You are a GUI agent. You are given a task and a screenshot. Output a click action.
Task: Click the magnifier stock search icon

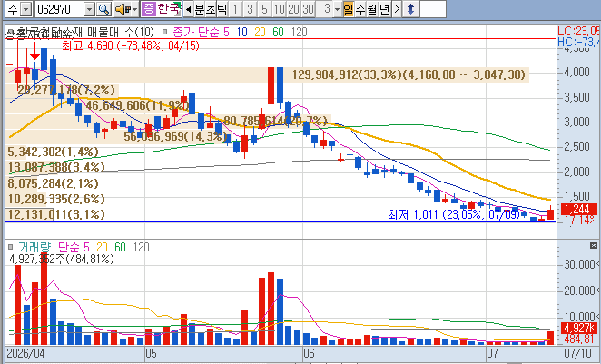point(103,9)
